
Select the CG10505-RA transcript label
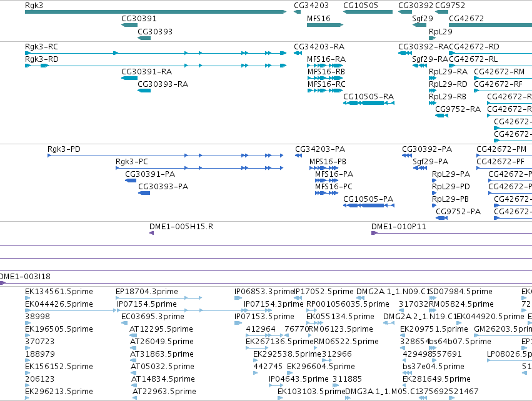tap(368, 97)
